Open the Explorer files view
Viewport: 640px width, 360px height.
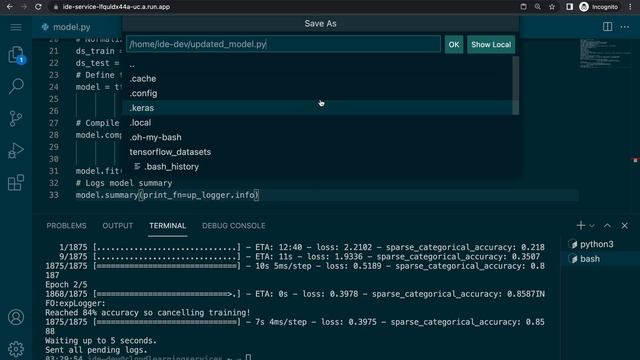pyautogui.click(x=16, y=55)
